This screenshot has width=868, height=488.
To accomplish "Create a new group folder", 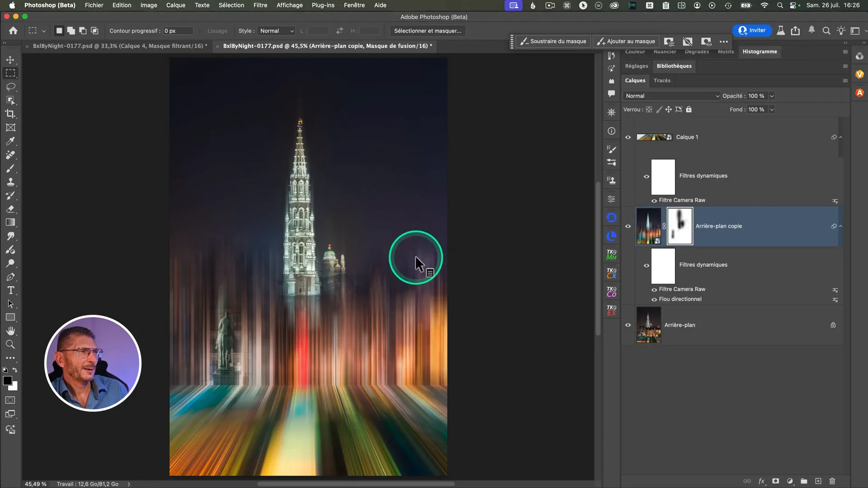I will [804, 481].
